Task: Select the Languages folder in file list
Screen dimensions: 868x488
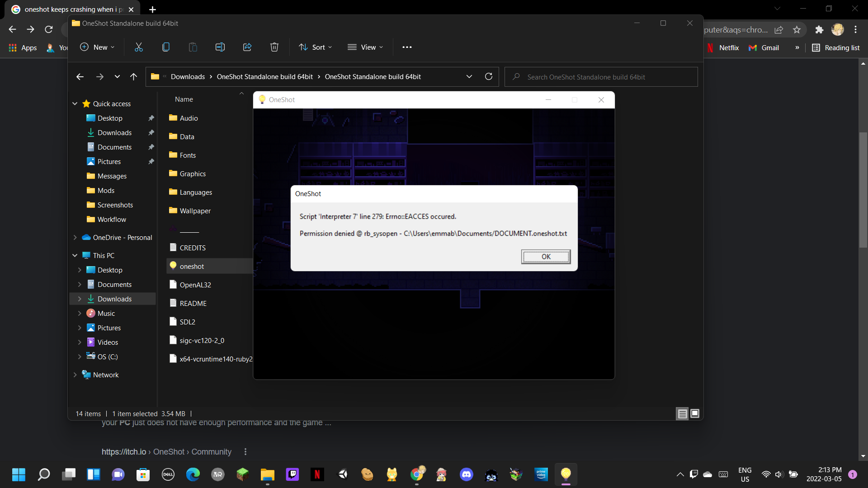Action: [196, 192]
